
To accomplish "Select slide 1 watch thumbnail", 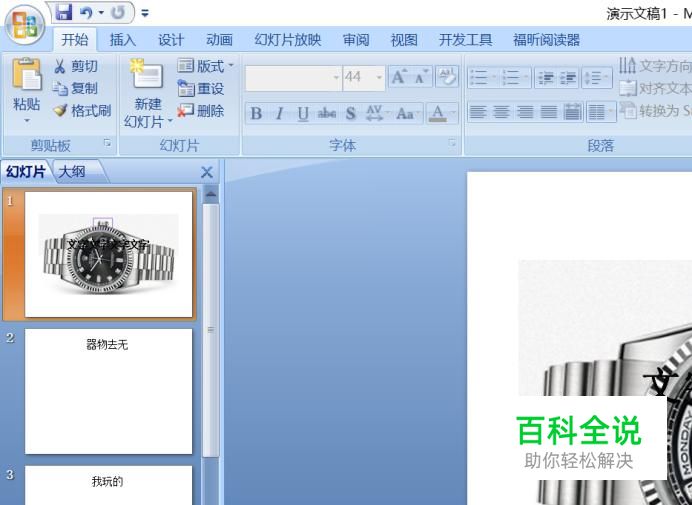I will coord(109,254).
